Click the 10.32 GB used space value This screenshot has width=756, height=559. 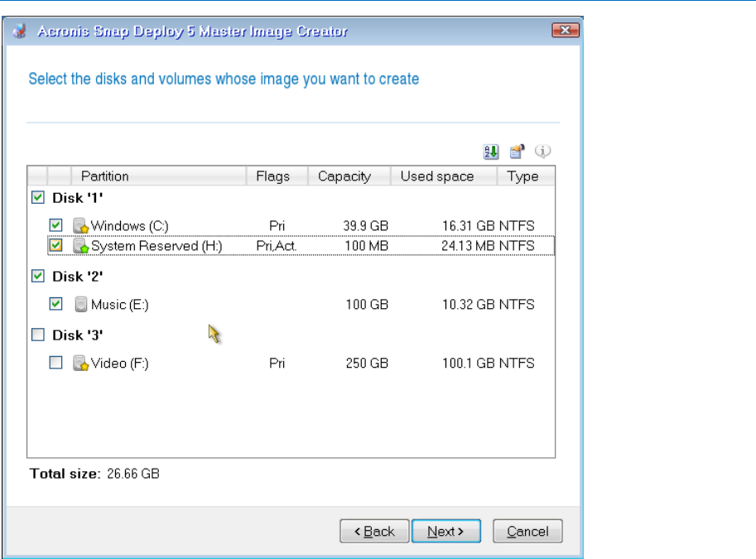(x=468, y=305)
